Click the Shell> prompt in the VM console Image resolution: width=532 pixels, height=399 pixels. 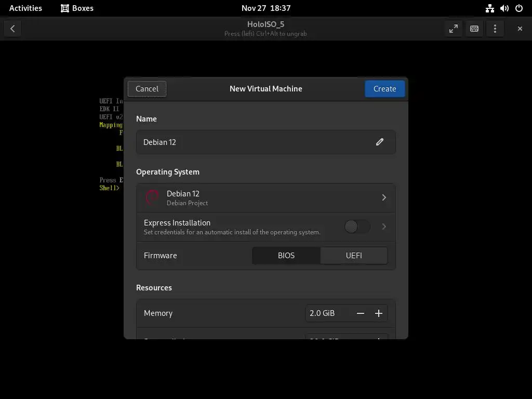[110, 188]
